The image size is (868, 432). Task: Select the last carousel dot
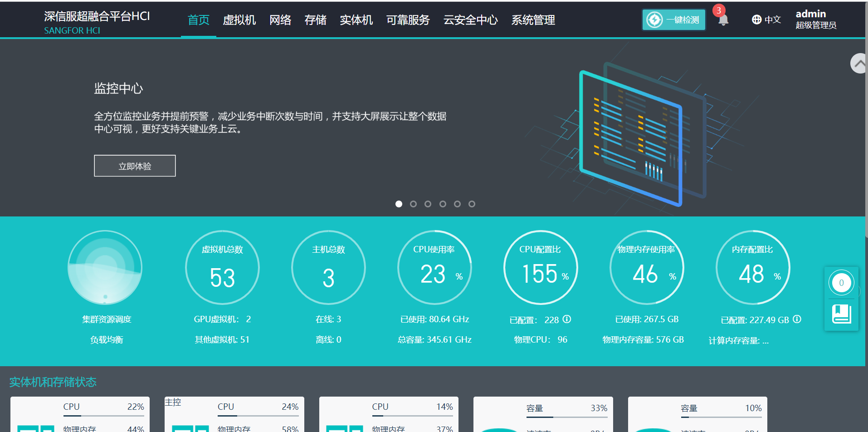[x=472, y=204]
